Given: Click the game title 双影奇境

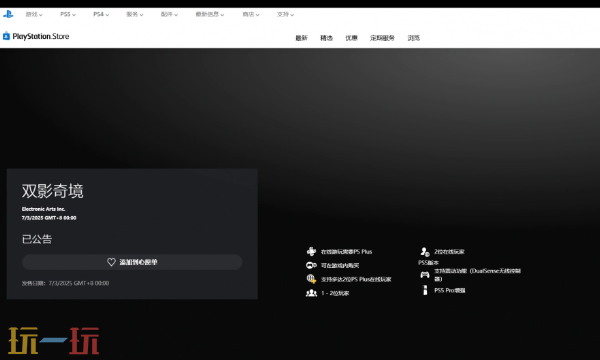Looking at the screenshot, I should (52, 191).
